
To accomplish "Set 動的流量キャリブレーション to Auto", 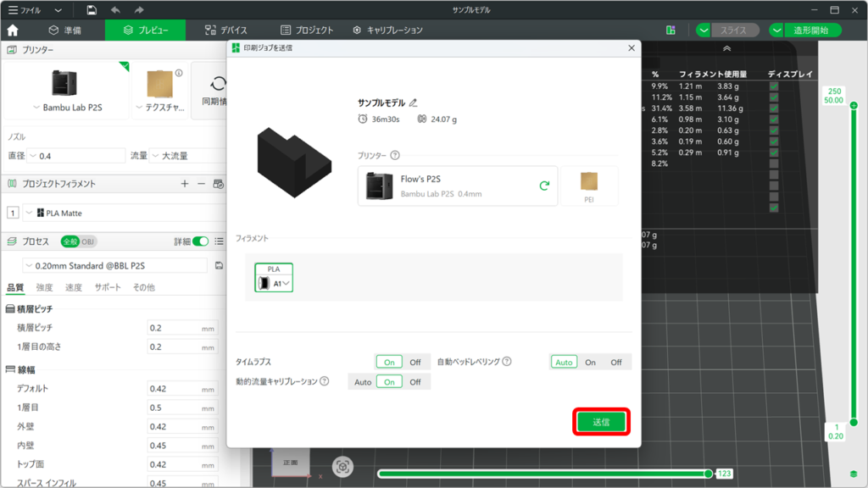I will point(363,382).
